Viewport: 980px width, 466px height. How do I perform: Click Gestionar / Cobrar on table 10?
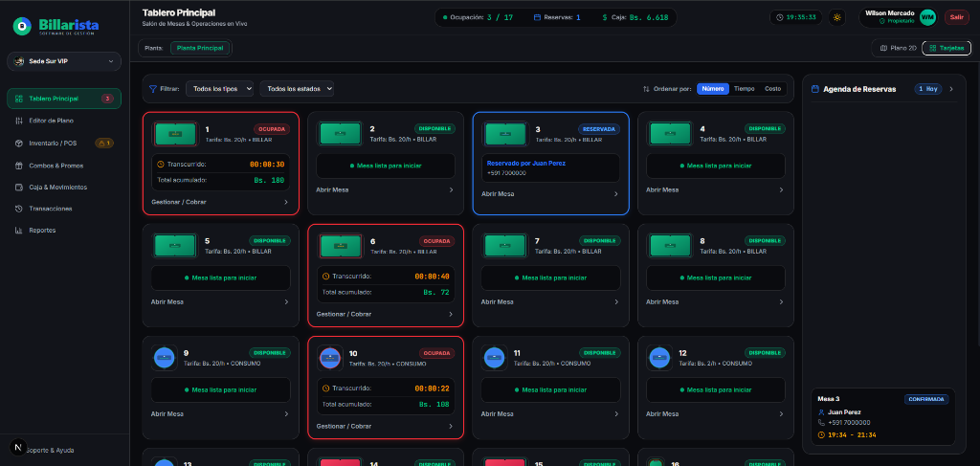(x=385, y=426)
